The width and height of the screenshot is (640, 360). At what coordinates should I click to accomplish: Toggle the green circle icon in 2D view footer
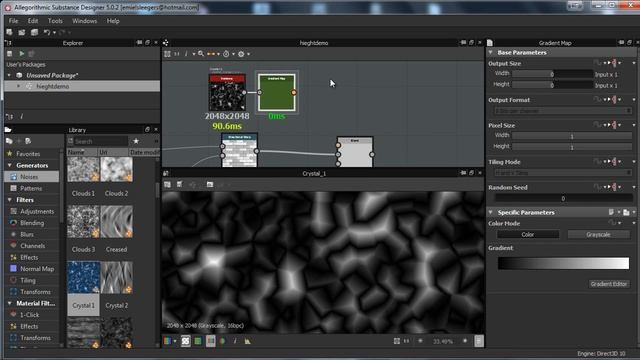click(222, 341)
